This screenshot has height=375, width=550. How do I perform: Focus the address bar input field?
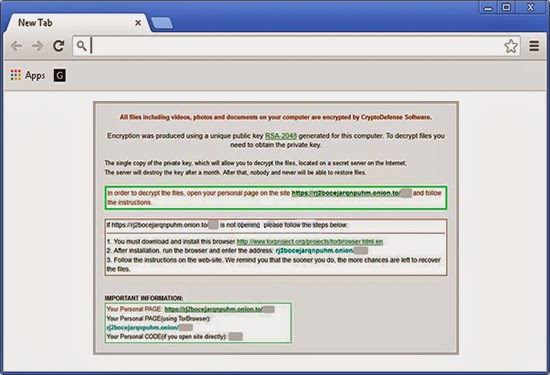pyautogui.click(x=296, y=46)
